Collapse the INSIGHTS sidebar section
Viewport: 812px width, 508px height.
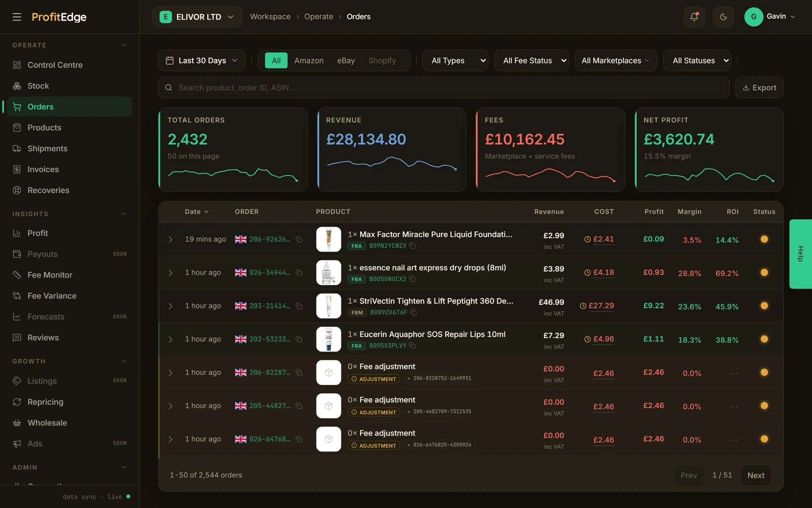(123, 214)
